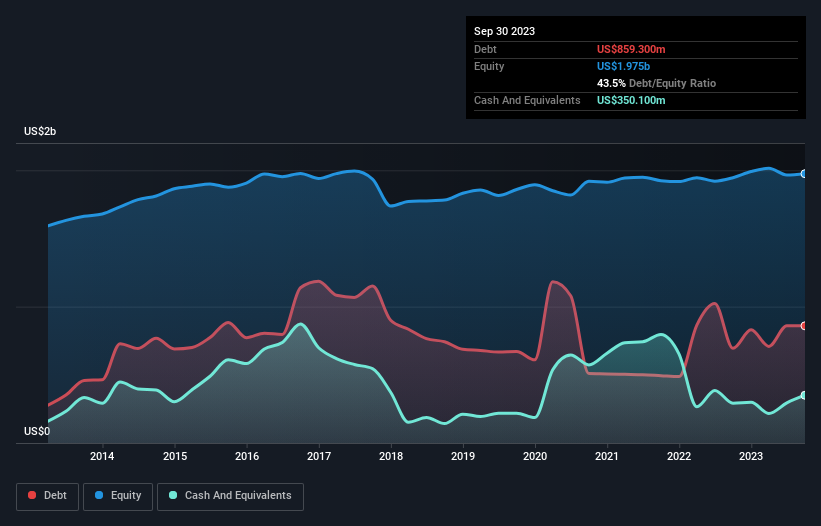The image size is (821, 526).
Task: Toggle the Debt legend button
Action: pos(48,496)
